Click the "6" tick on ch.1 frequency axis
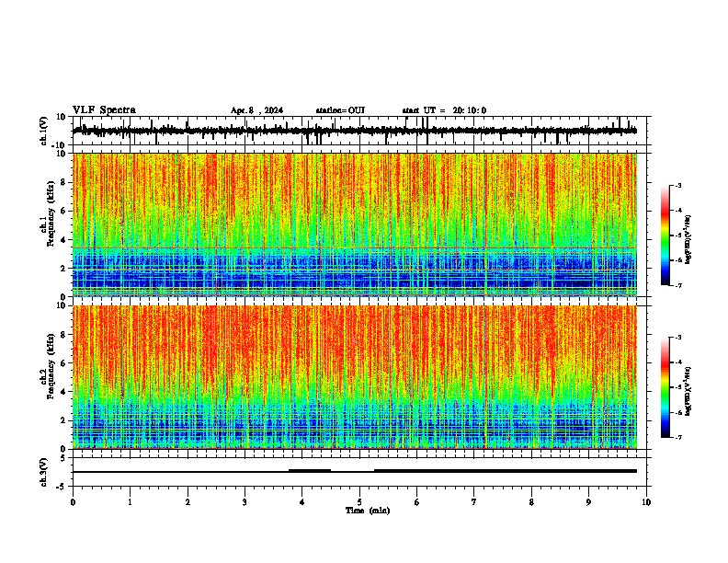 coord(63,211)
